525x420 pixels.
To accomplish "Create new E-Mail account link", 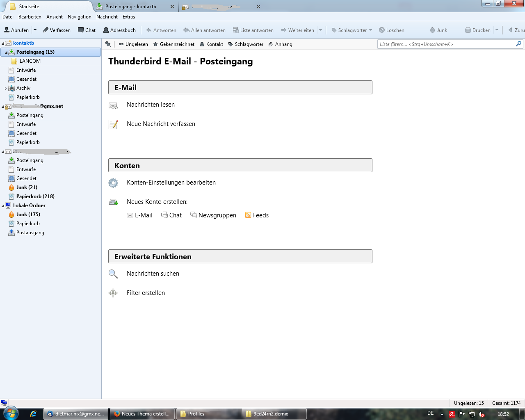I will [x=139, y=215].
